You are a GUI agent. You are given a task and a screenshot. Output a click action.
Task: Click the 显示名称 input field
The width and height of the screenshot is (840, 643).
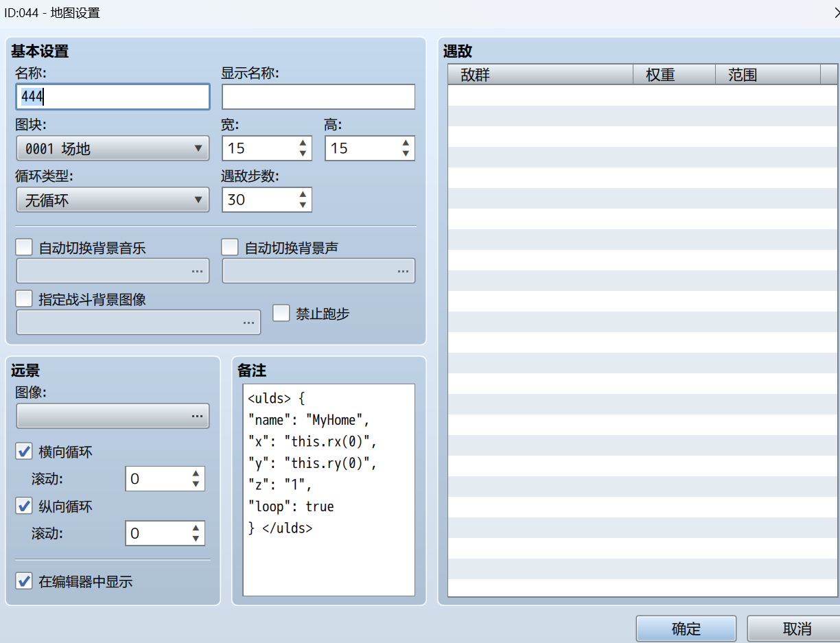point(318,97)
